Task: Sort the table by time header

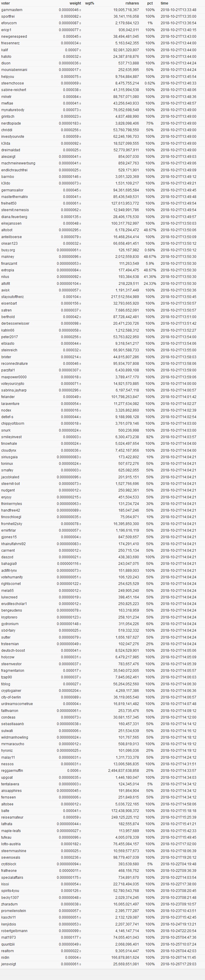Action: pos(164,3)
